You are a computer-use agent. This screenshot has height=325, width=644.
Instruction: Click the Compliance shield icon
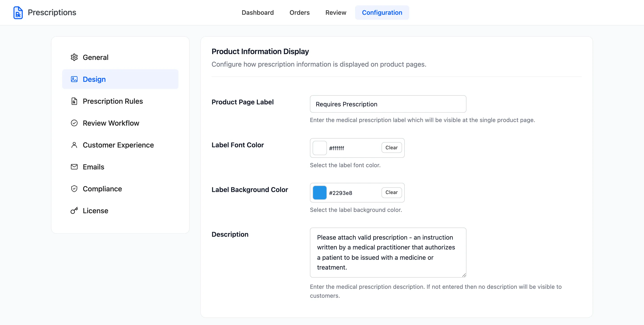coord(74,189)
